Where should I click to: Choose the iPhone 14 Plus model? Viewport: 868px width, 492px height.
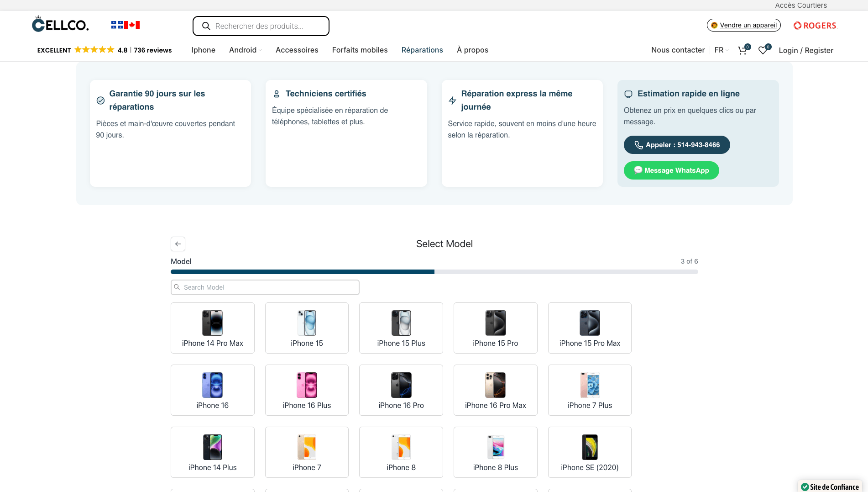click(x=213, y=452)
